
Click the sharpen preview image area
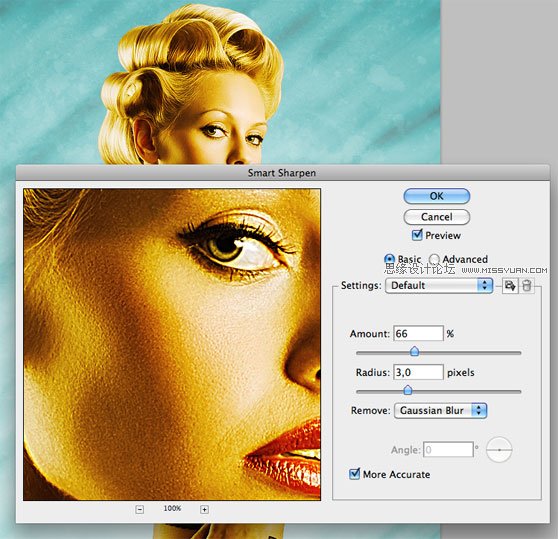point(172,344)
